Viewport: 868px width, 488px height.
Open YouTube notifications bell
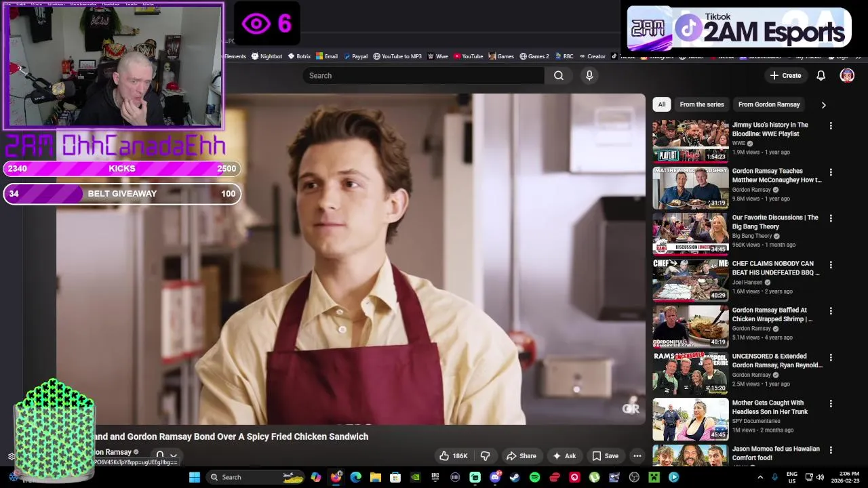point(821,76)
